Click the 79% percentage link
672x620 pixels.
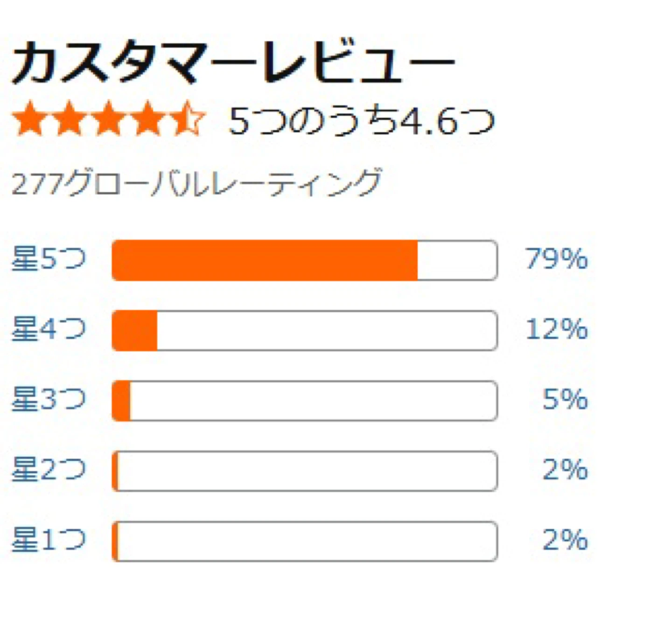point(556,259)
